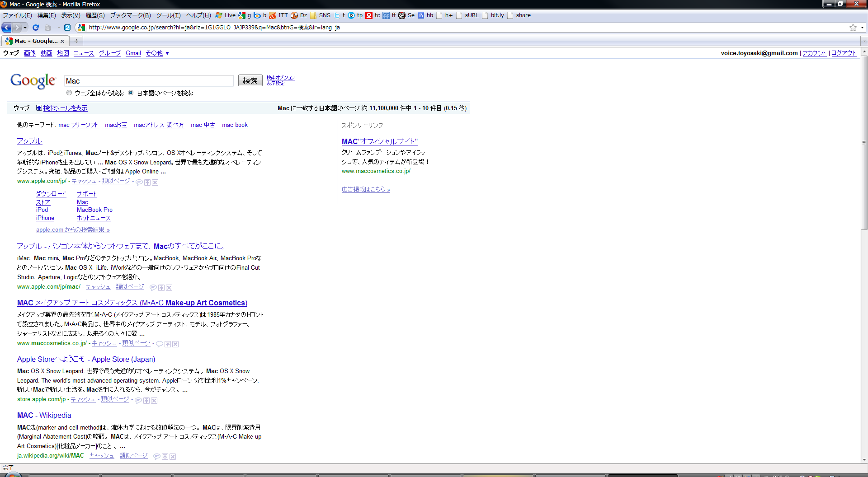868x477 pixels.
Task: Open the Gmail link
Action: coord(133,53)
